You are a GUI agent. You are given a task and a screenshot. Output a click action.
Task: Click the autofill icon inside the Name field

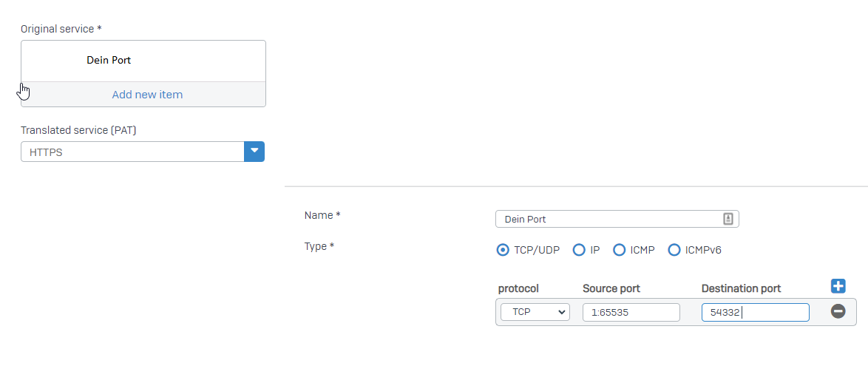click(728, 219)
